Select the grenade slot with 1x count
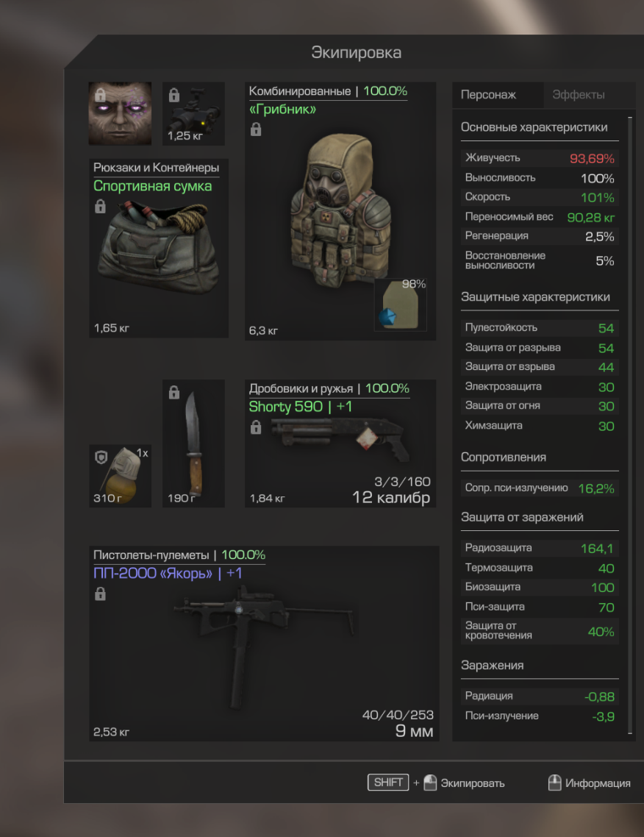 click(120, 476)
